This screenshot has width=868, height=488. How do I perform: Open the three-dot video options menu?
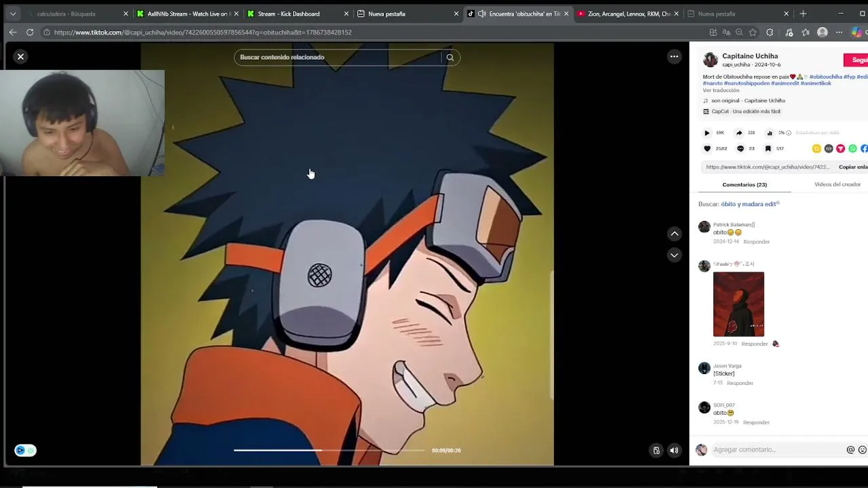click(x=674, y=57)
